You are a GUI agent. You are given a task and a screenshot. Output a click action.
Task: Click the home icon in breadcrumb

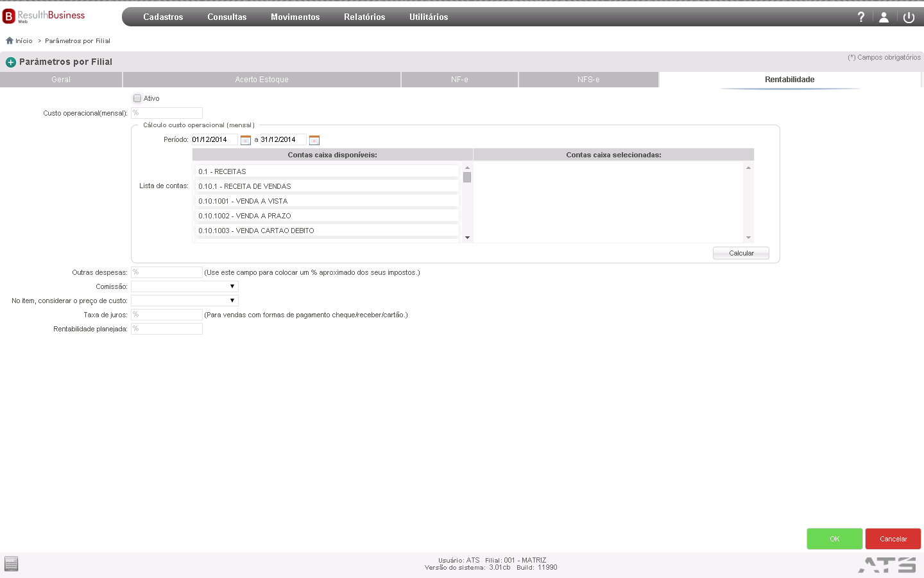tap(10, 40)
